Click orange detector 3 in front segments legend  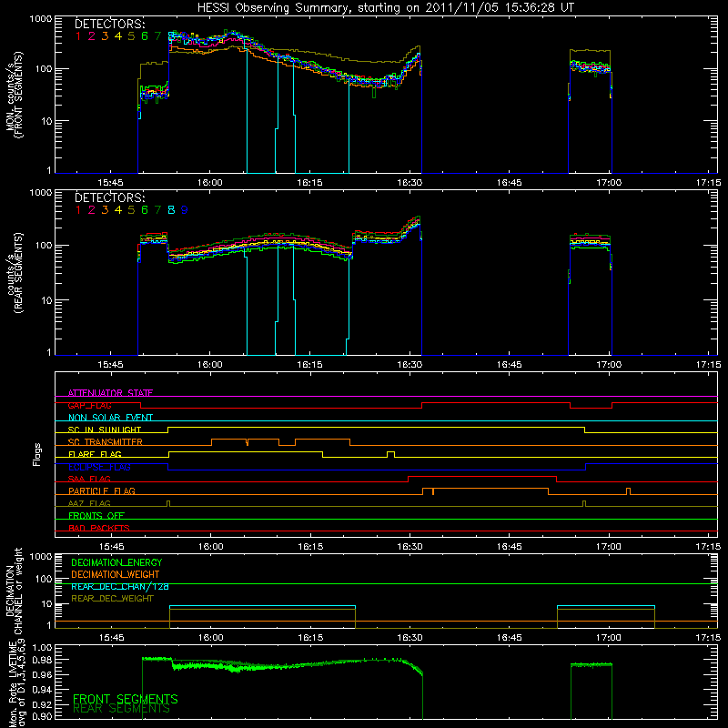tap(105, 36)
